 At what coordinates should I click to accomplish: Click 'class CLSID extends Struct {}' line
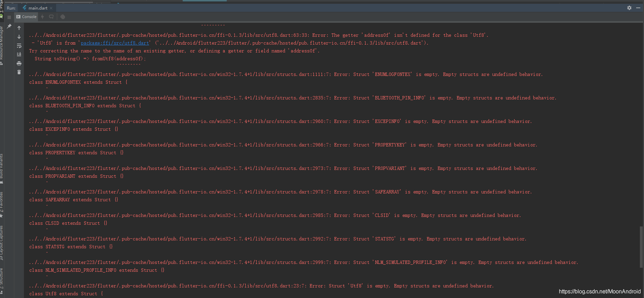coord(68,223)
